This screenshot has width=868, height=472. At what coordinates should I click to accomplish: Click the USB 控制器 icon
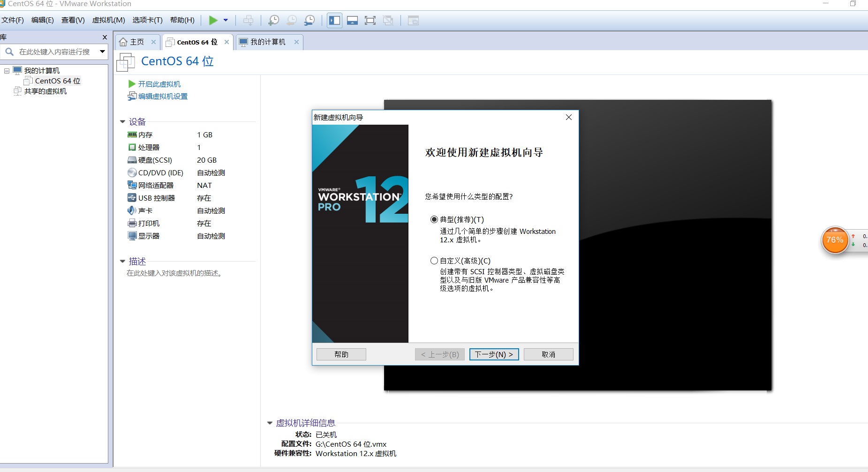coord(132,198)
